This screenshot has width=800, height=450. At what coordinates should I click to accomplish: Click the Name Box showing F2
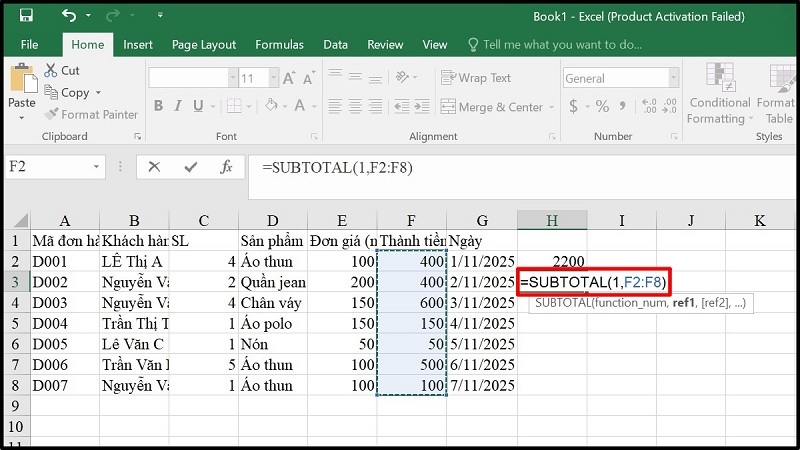49,167
